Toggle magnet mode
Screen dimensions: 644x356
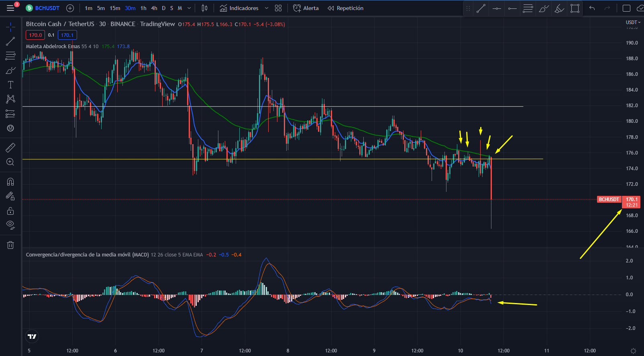point(10,182)
